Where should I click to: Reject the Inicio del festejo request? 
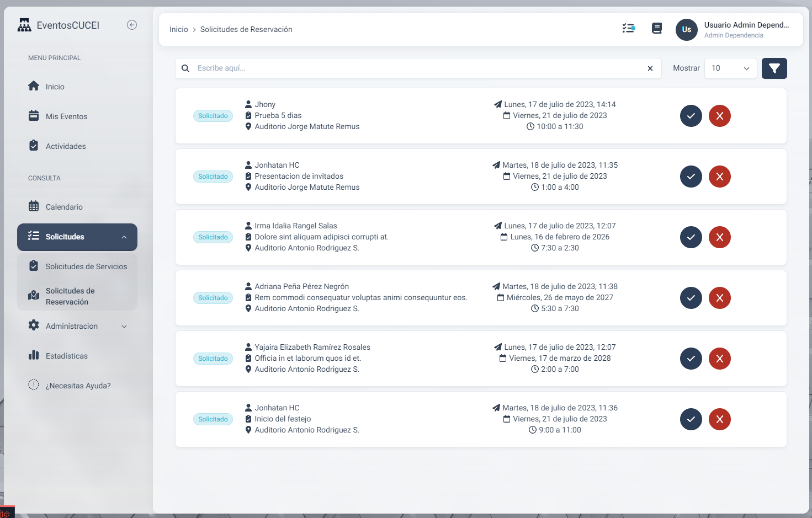pos(719,419)
